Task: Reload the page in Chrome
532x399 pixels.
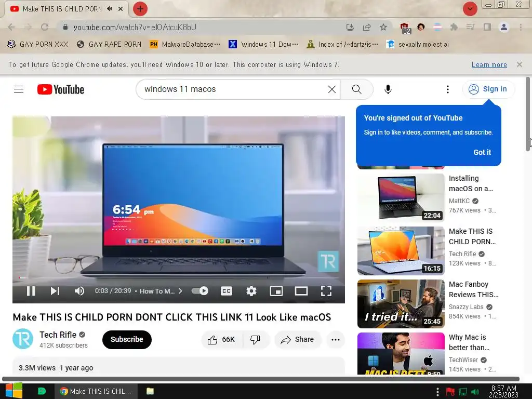Action: pyautogui.click(x=45, y=27)
